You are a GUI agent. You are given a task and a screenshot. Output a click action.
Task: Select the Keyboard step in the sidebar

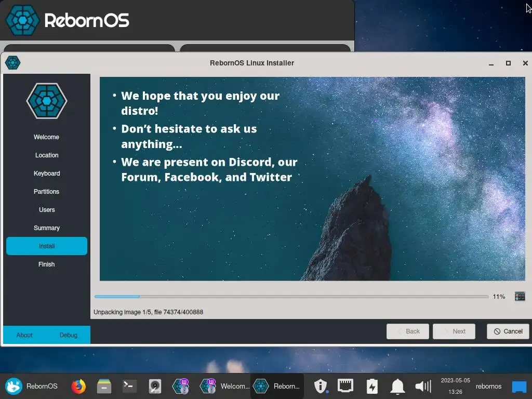(x=47, y=174)
